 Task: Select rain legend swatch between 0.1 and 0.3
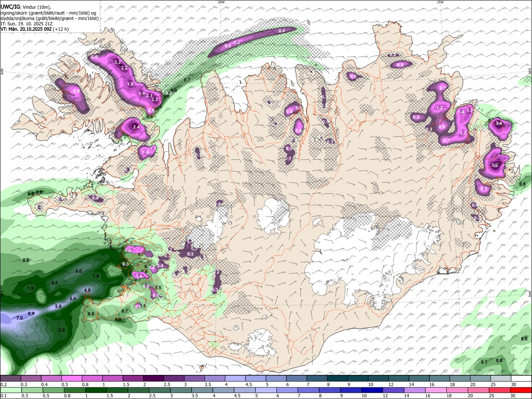[x=10, y=390]
